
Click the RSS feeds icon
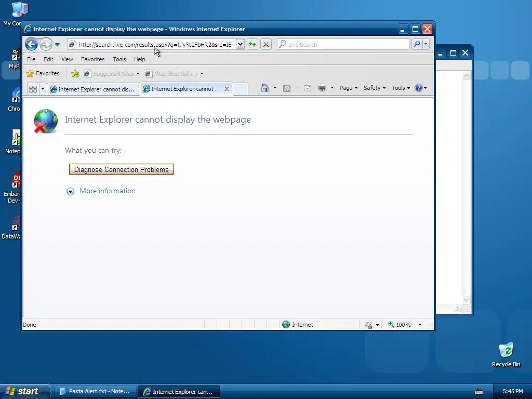click(x=287, y=88)
